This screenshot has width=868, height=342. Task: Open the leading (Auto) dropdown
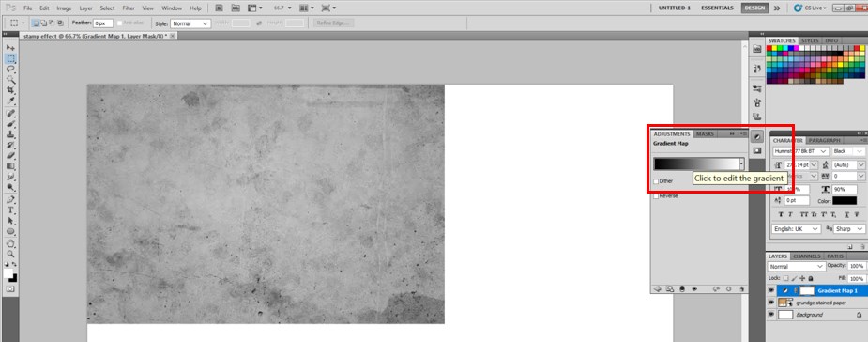[x=848, y=165]
